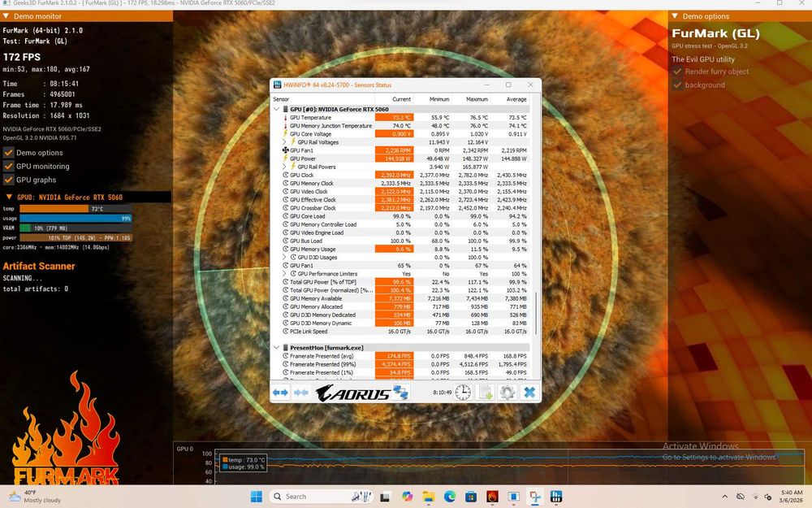
Task: Expand the GPU Rail Voltages row
Action: [284, 142]
